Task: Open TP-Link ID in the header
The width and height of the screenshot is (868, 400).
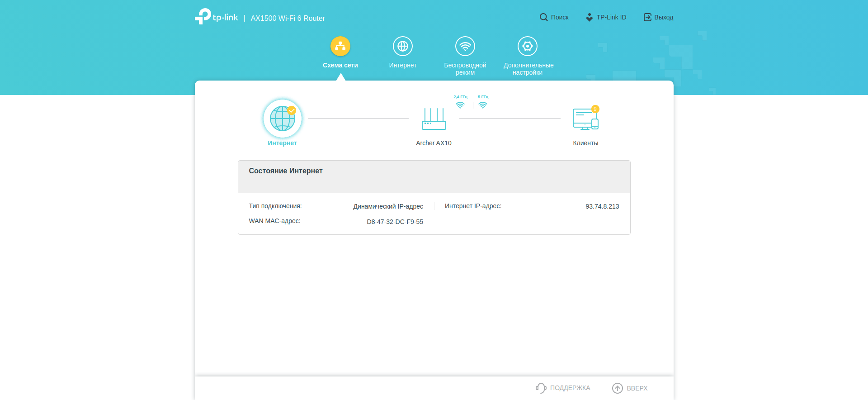Action: point(606,17)
